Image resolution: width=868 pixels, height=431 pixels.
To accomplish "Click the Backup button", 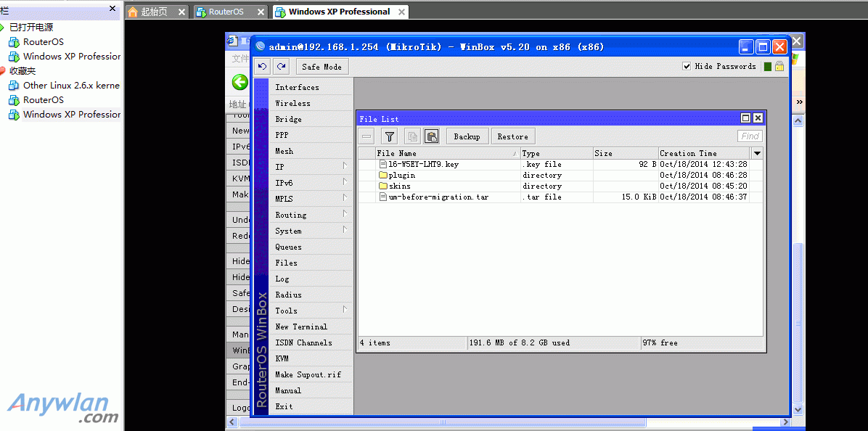I will coord(467,136).
